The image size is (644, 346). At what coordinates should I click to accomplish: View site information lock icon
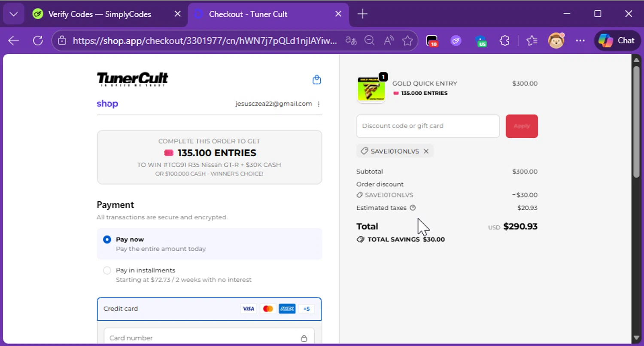pos(62,41)
